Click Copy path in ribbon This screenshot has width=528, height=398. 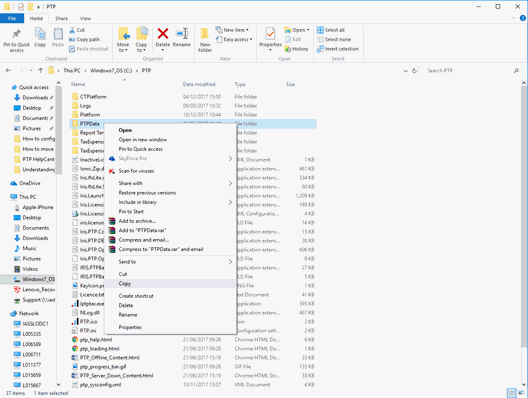(x=85, y=39)
